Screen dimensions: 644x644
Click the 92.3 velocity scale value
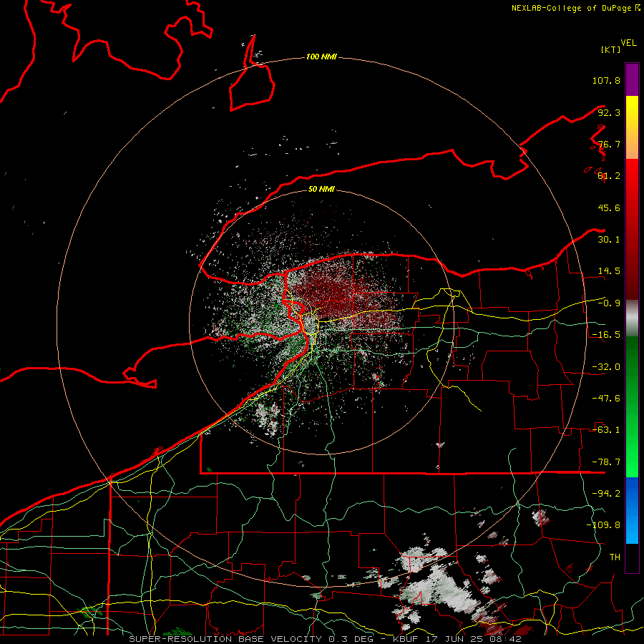[609, 112]
